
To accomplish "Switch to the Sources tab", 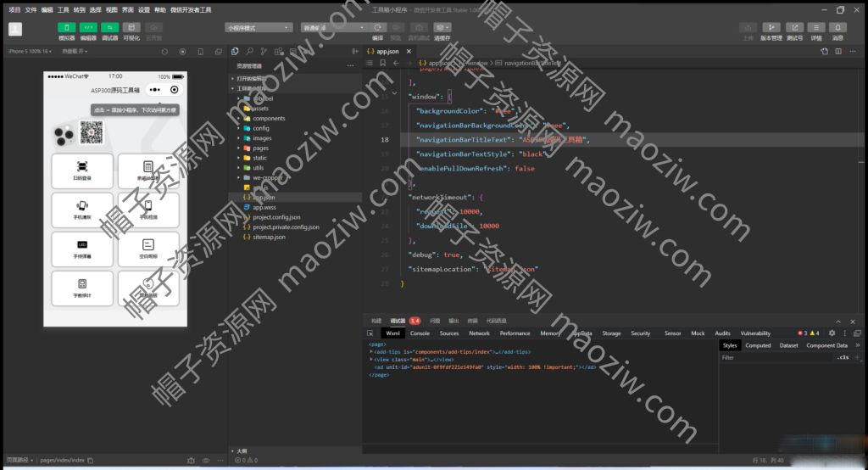I will (449, 333).
